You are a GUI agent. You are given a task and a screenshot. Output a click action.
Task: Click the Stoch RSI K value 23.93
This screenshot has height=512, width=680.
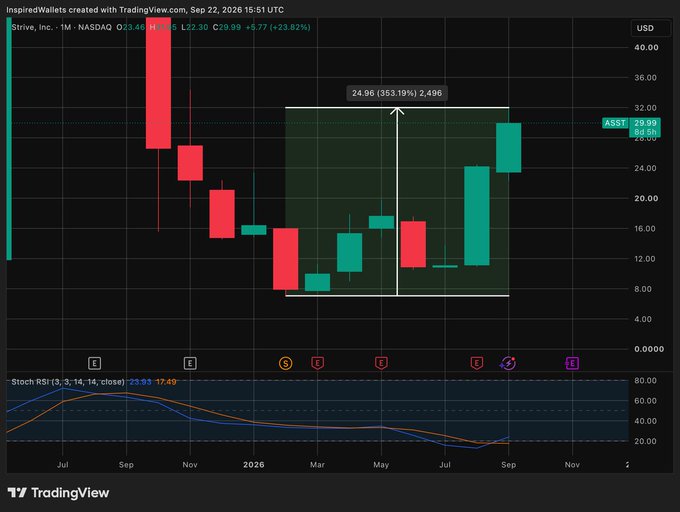[141, 382]
